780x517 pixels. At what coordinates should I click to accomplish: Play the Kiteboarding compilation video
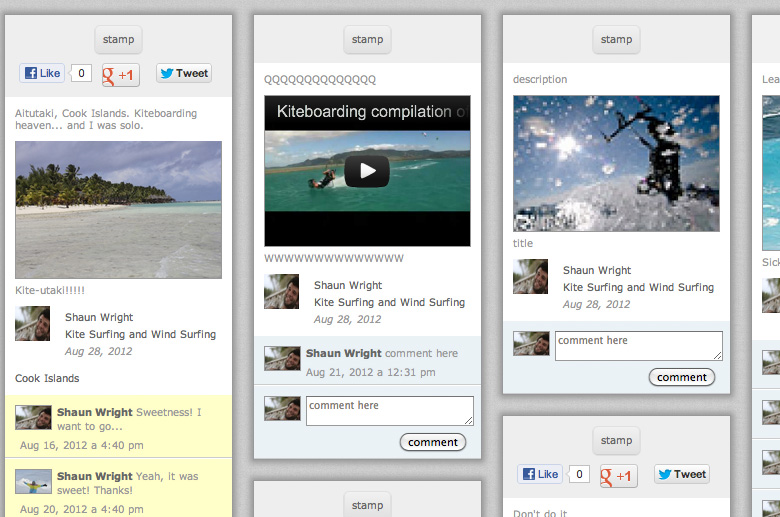tap(367, 171)
